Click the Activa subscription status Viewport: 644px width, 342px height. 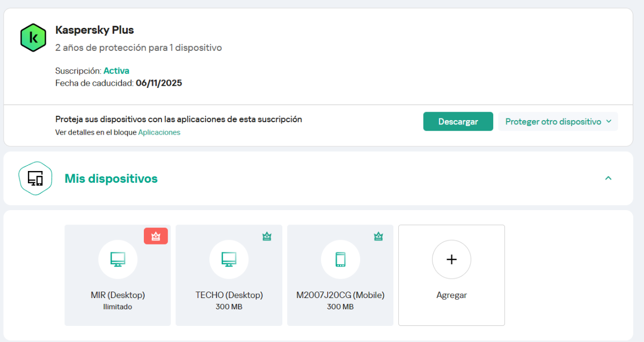click(116, 71)
